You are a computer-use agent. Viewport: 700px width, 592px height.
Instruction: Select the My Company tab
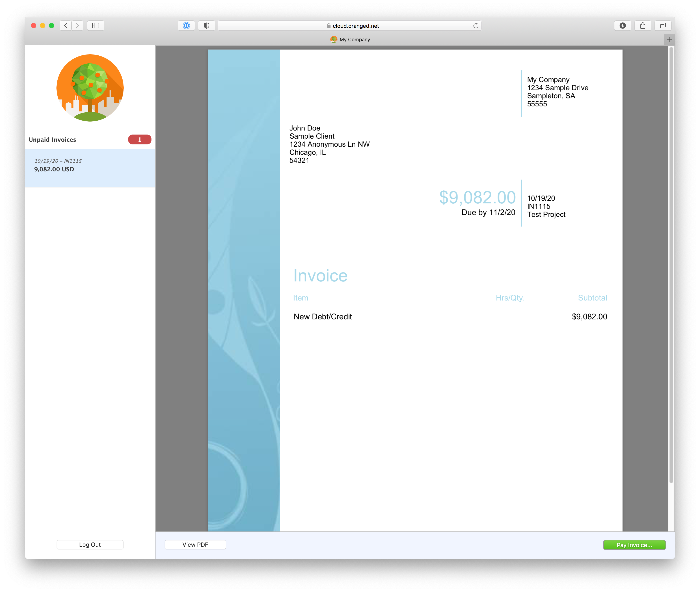click(350, 39)
